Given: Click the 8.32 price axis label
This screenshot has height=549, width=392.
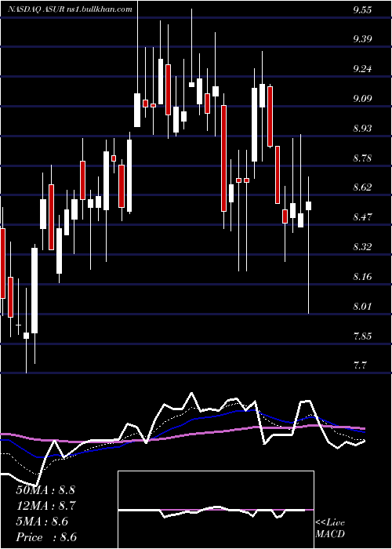Looking at the screenshot, I should (362, 248).
